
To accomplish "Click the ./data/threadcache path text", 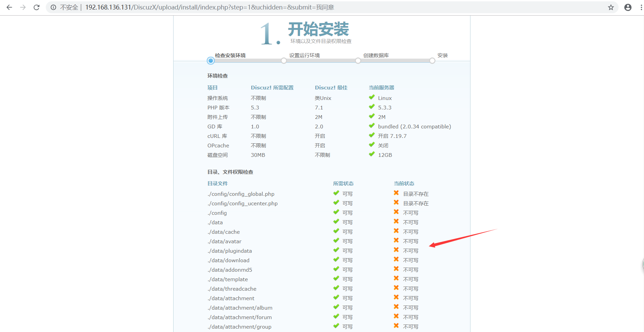I will click(232, 289).
